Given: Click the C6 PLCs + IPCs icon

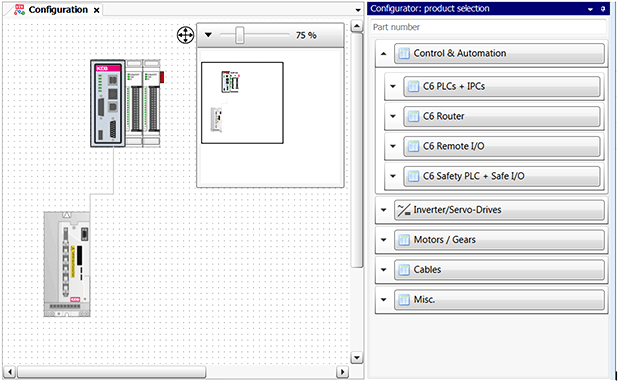Looking at the screenshot, I should pos(413,86).
